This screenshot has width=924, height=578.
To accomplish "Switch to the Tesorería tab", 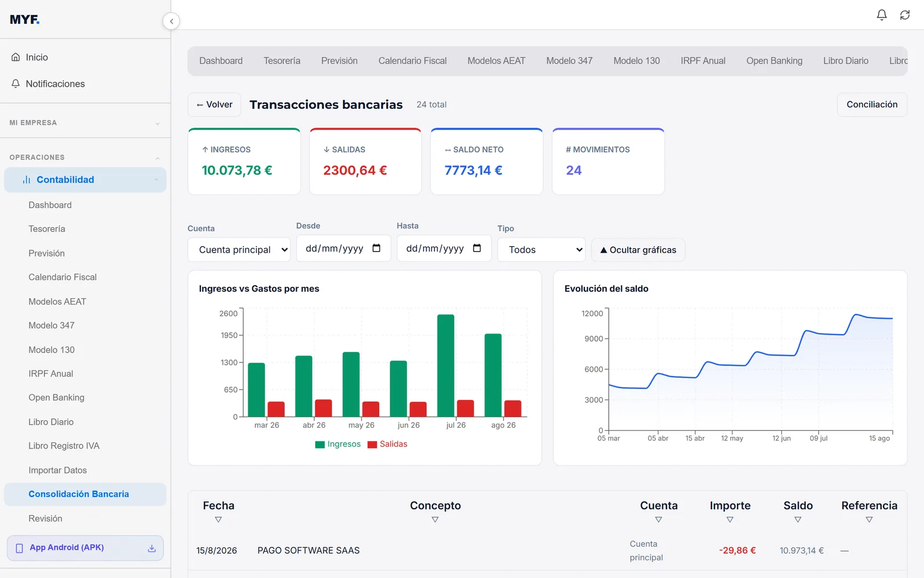I will click(x=282, y=61).
